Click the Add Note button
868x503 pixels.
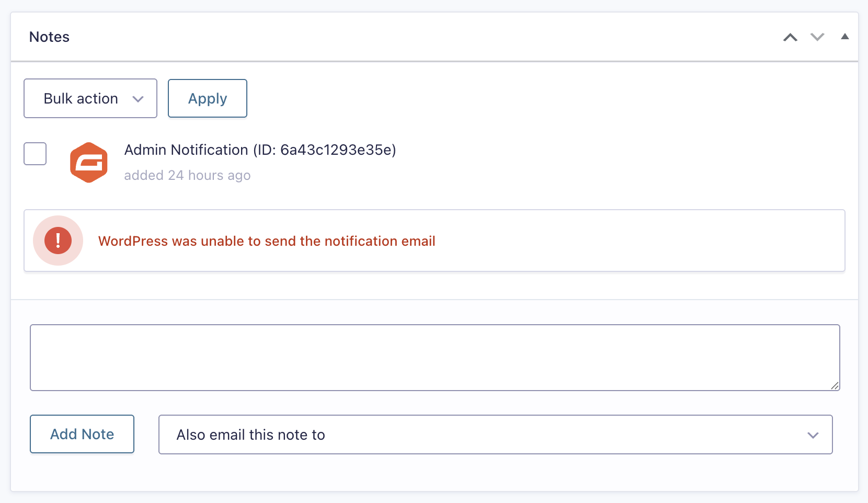click(x=82, y=434)
